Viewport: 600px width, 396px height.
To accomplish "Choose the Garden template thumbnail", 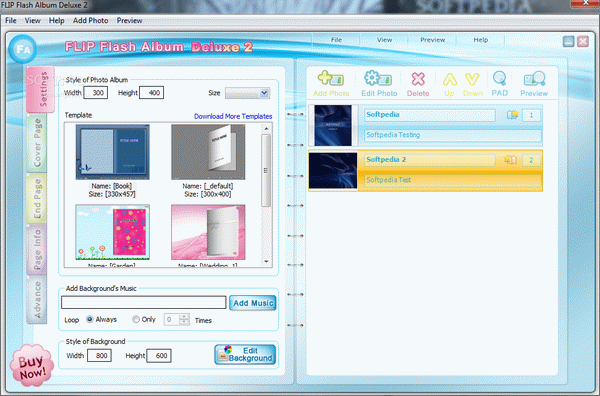I will click(x=112, y=232).
